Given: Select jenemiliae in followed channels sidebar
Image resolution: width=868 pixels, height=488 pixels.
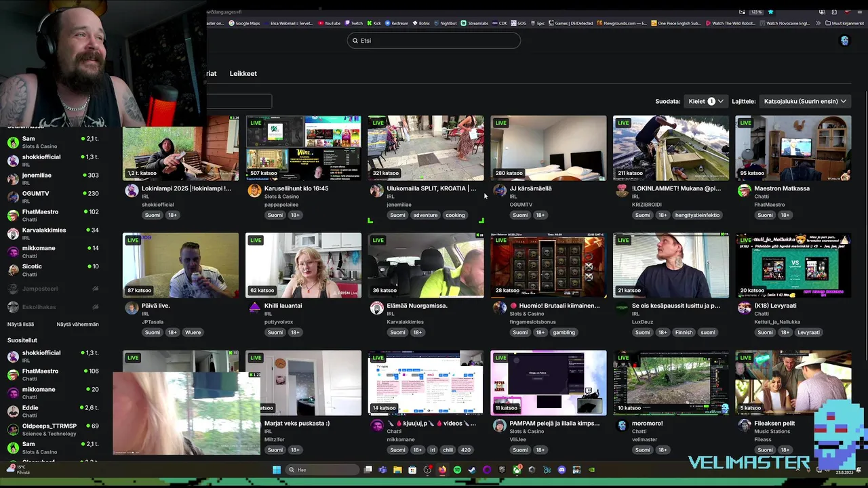Looking at the screenshot, I should tap(53, 178).
